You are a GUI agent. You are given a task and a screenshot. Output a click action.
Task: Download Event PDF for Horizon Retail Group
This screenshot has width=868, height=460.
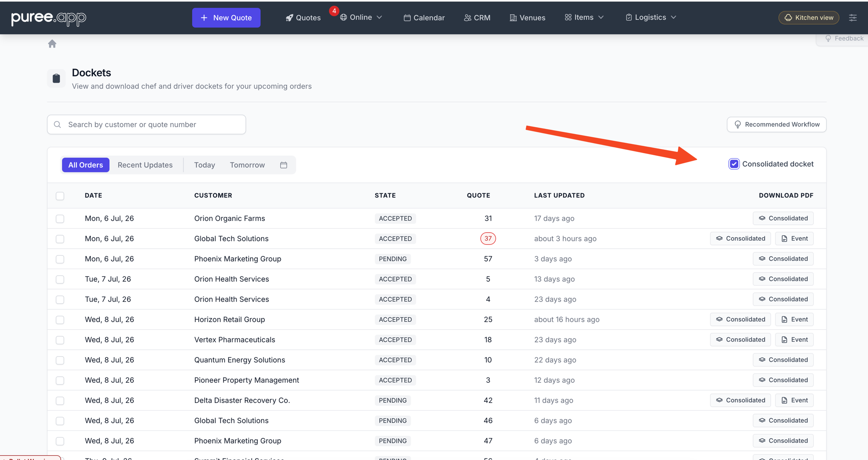[x=794, y=319]
